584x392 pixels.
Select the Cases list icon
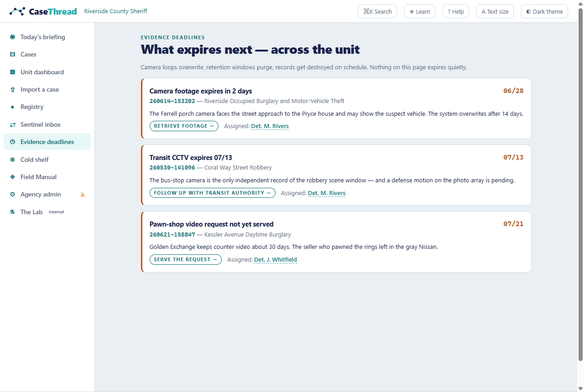tap(12, 54)
